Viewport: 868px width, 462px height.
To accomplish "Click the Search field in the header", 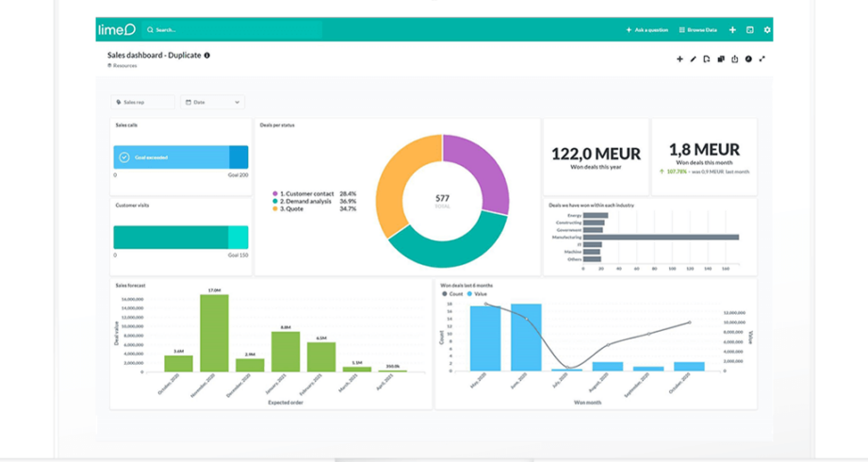I will [233, 30].
